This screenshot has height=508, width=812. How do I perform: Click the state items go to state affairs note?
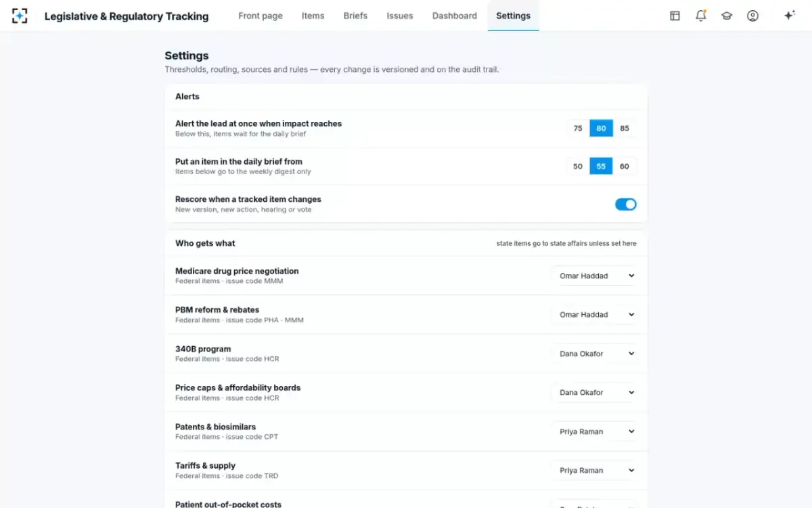click(x=566, y=243)
